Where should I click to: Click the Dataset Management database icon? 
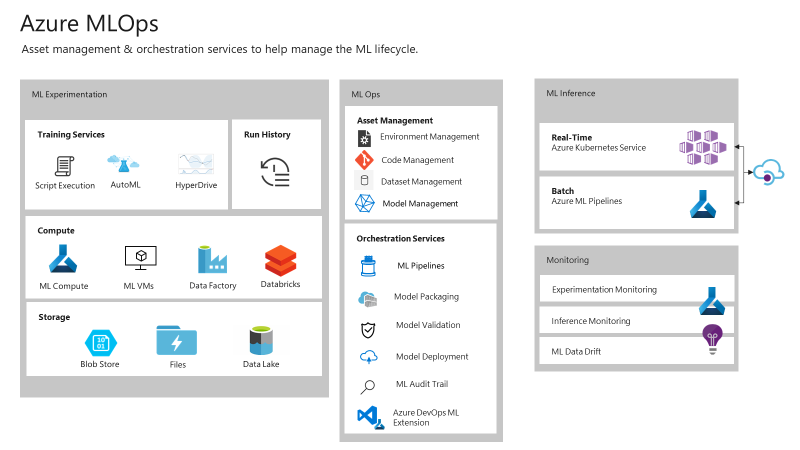tap(364, 181)
